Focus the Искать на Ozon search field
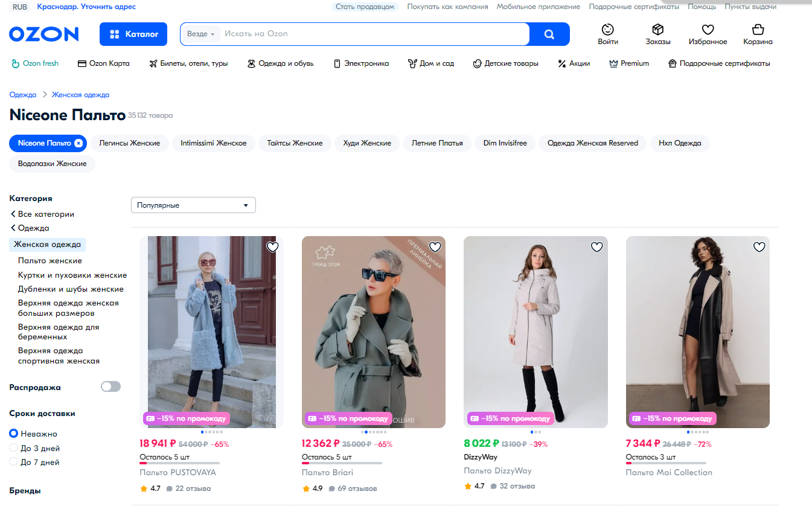 (374, 34)
